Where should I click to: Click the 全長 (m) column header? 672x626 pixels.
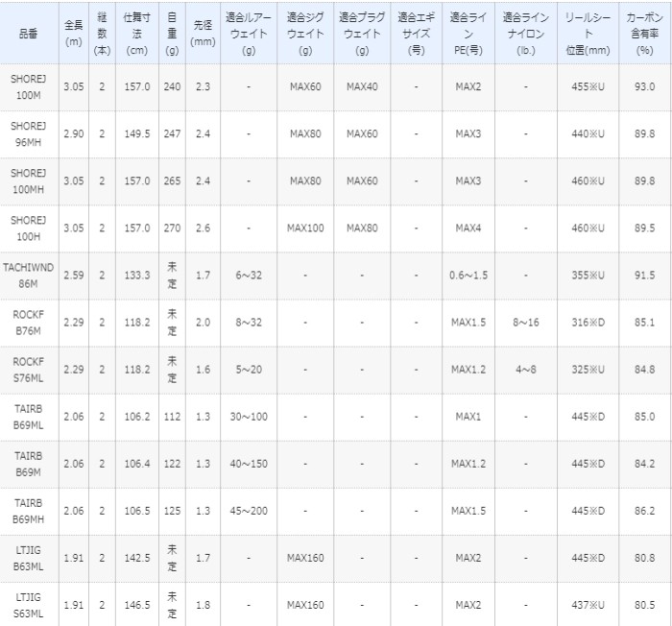point(73,32)
